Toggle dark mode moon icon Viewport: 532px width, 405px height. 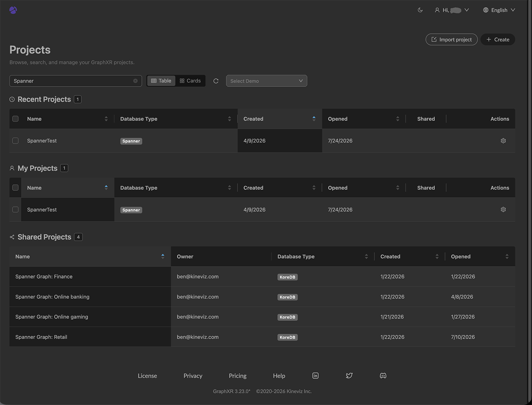coord(420,10)
